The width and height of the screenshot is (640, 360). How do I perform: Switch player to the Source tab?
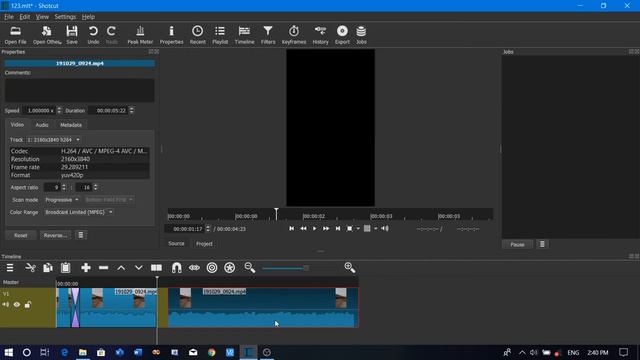[x=176, y=244]
